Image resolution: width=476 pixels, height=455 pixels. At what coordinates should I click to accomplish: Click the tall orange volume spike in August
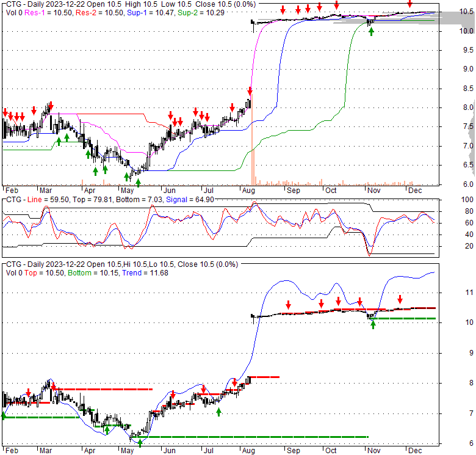point(252,140)
